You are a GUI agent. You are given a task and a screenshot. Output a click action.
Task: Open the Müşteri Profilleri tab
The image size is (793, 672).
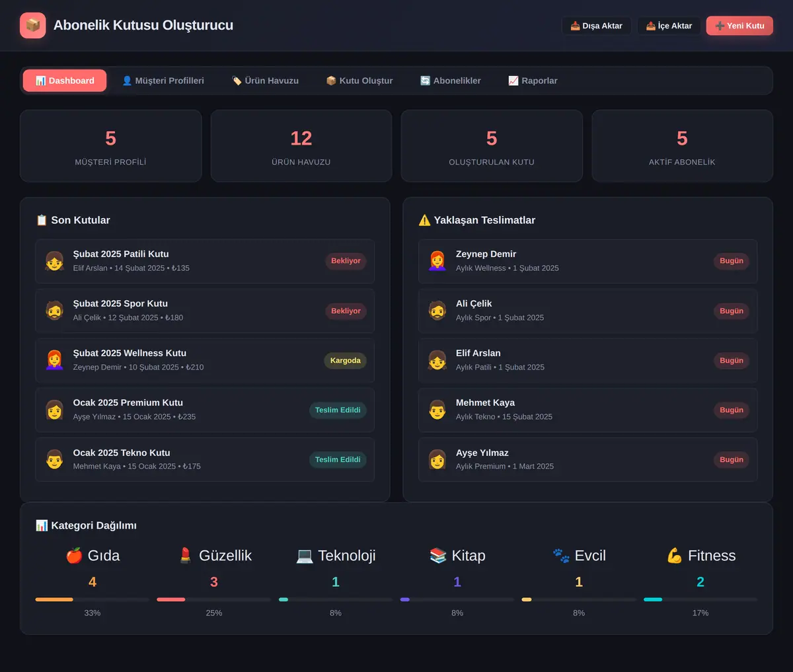[x=163, y=81]
